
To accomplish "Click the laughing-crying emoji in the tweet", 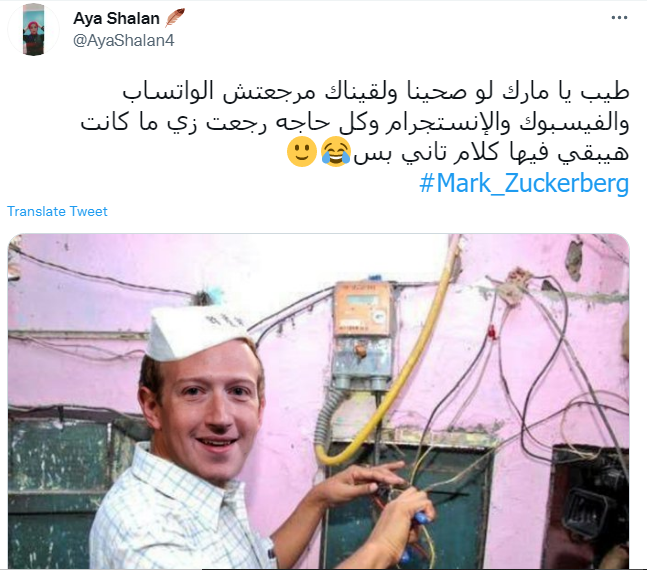I will point(336,151).
